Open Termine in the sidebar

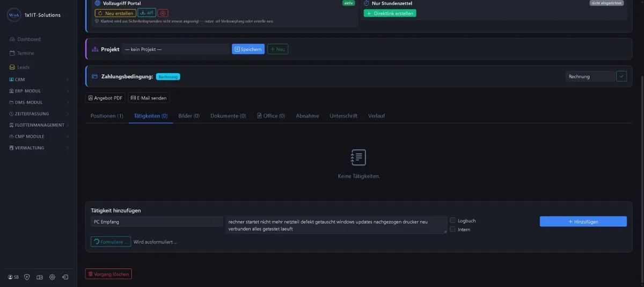[x=22, y=53]
